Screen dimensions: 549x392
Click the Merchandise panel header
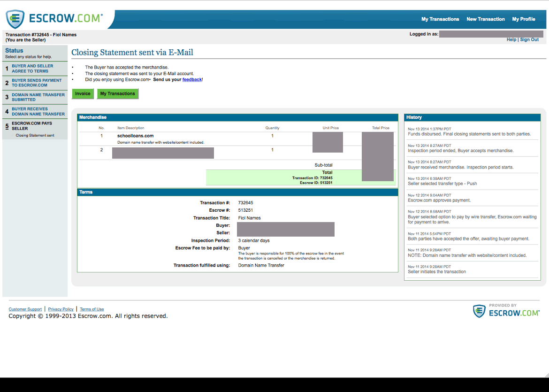pyautogui.click(x=237, y=117)
